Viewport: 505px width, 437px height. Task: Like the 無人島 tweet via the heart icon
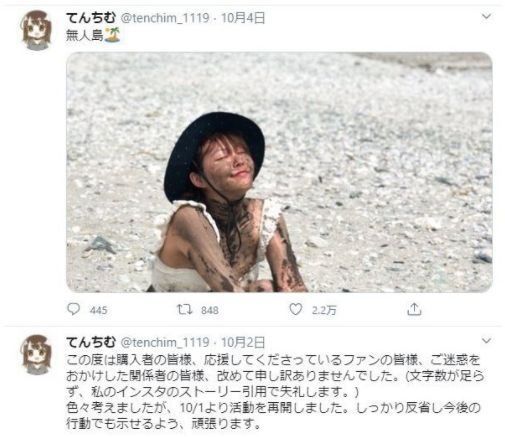point(295,309)
